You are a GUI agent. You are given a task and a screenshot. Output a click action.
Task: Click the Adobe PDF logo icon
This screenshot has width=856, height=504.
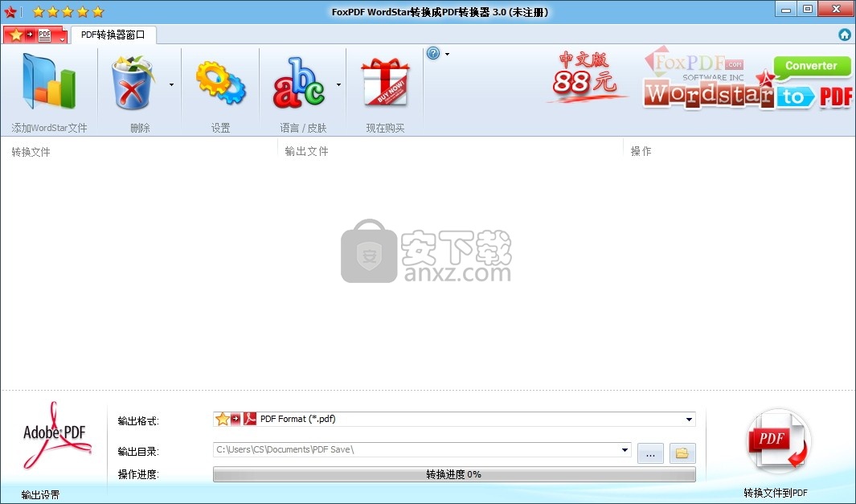pyautogui.click(x=55, y=436)
